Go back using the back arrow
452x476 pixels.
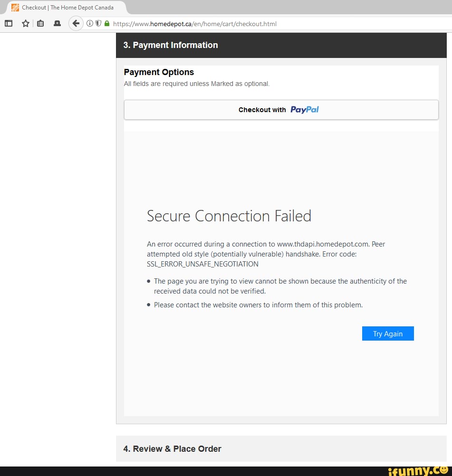pos(76,23)
